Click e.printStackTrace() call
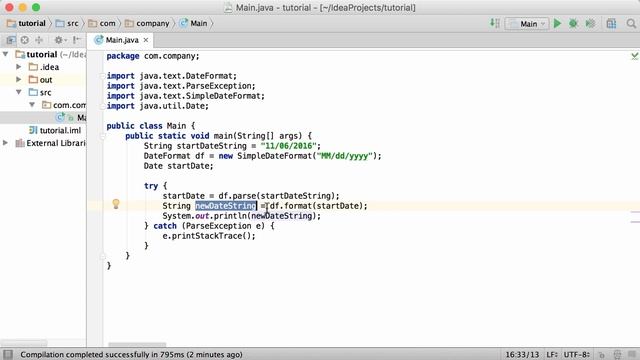This screenshot has height=360, width=640. click(209, 236)
